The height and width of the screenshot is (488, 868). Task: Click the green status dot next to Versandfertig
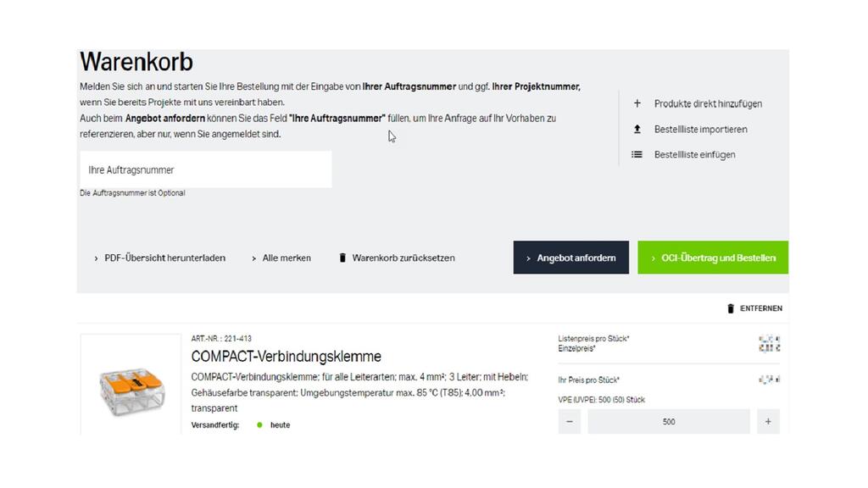[x=261, y=424]
